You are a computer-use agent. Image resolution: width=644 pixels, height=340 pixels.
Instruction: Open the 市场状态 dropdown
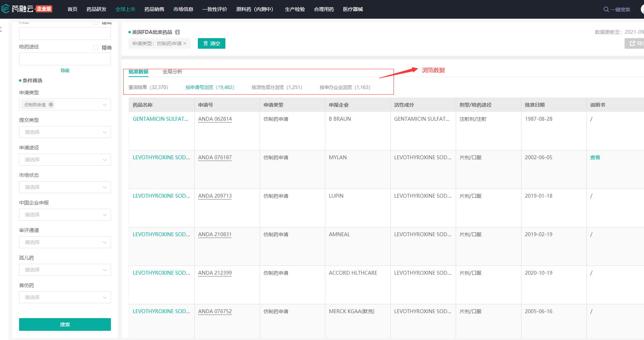coord(65,187)
